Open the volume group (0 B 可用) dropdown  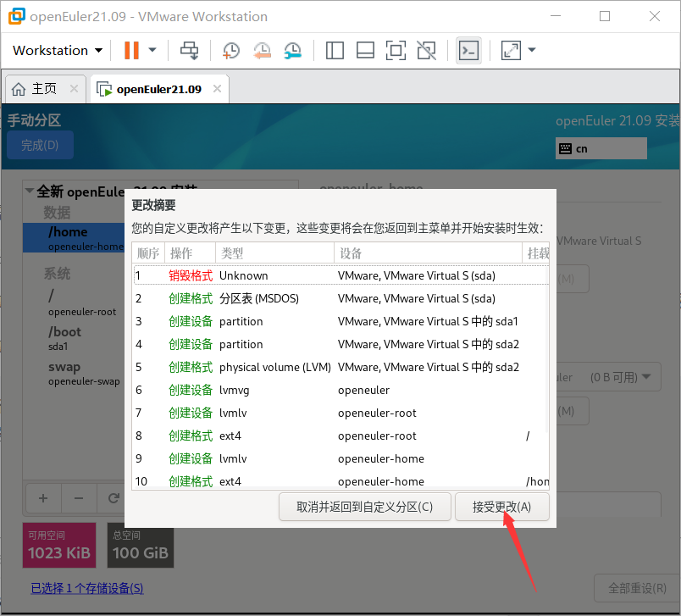pos(609,377)
